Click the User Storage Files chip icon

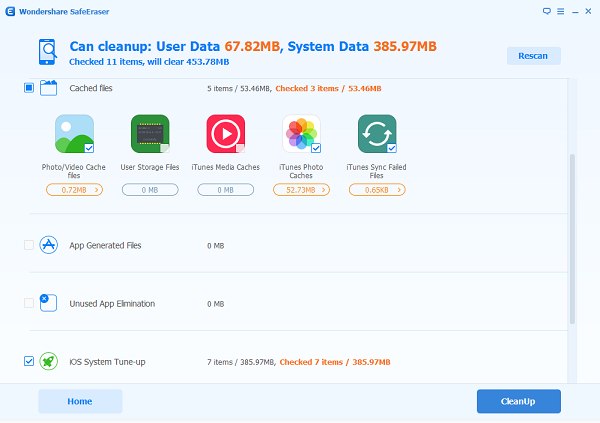click(150, 134)
